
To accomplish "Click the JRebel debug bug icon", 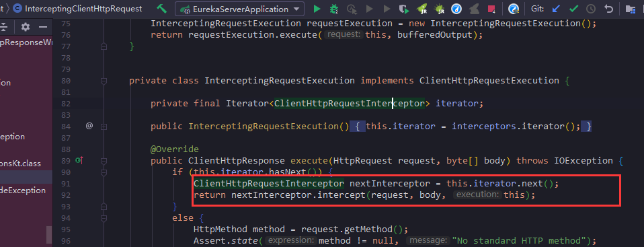I will 440,8.
